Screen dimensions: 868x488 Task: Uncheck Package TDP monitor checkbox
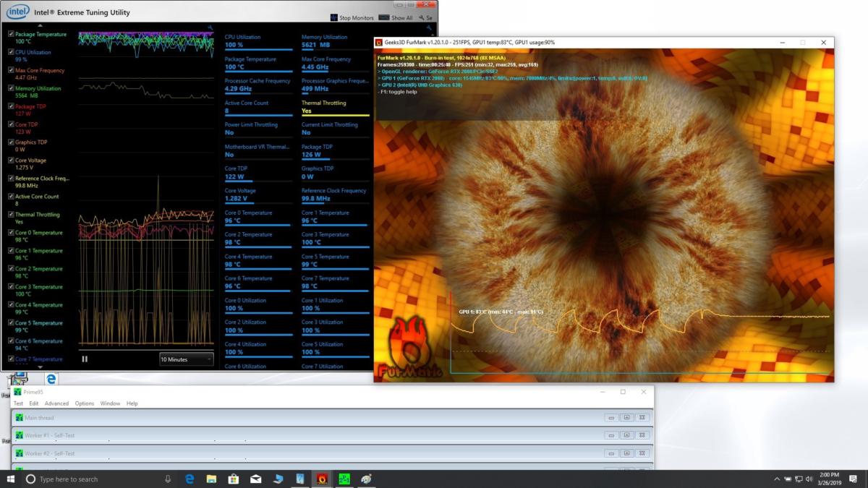pyautogui.click(x=11, y=106)
